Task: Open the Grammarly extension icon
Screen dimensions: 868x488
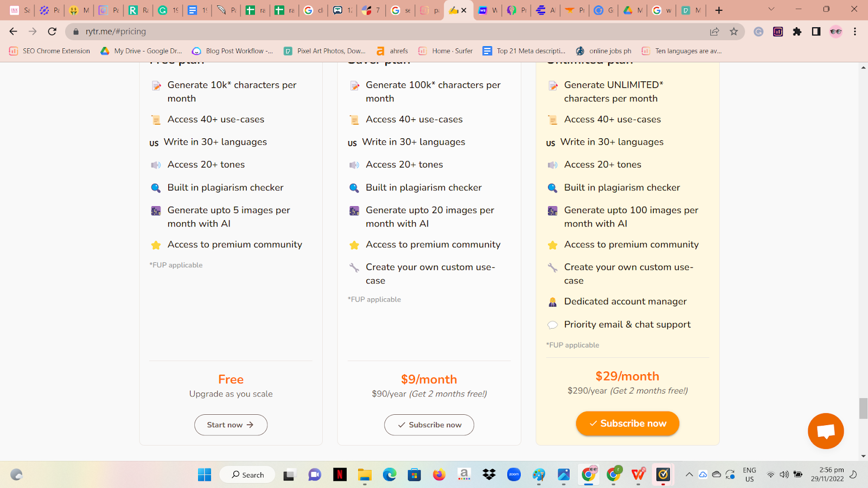Action: (758, 31)
